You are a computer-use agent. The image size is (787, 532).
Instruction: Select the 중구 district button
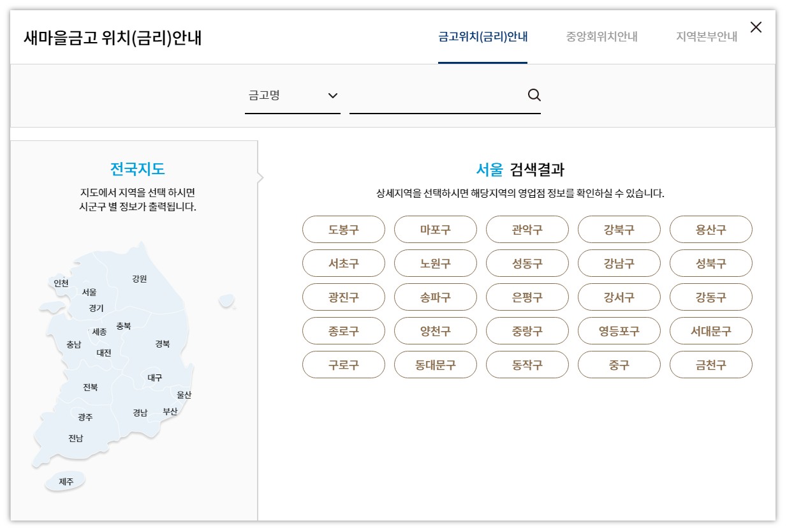point(619,365)
